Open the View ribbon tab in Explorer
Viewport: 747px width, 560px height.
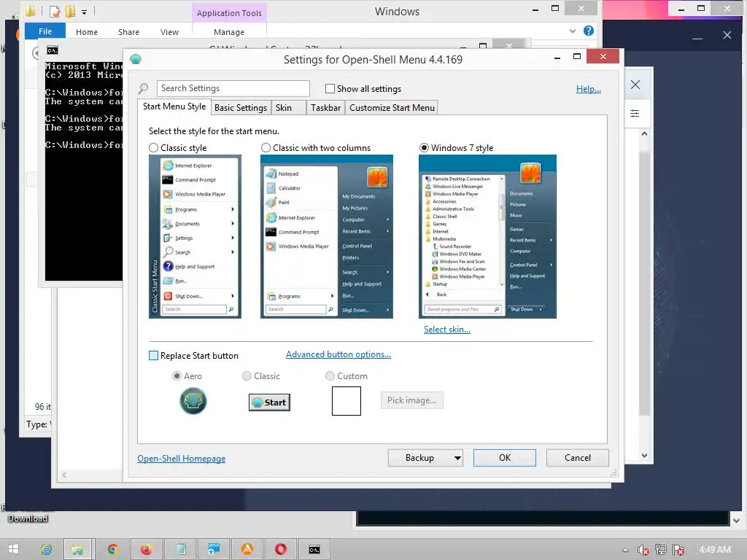[169, 32]
